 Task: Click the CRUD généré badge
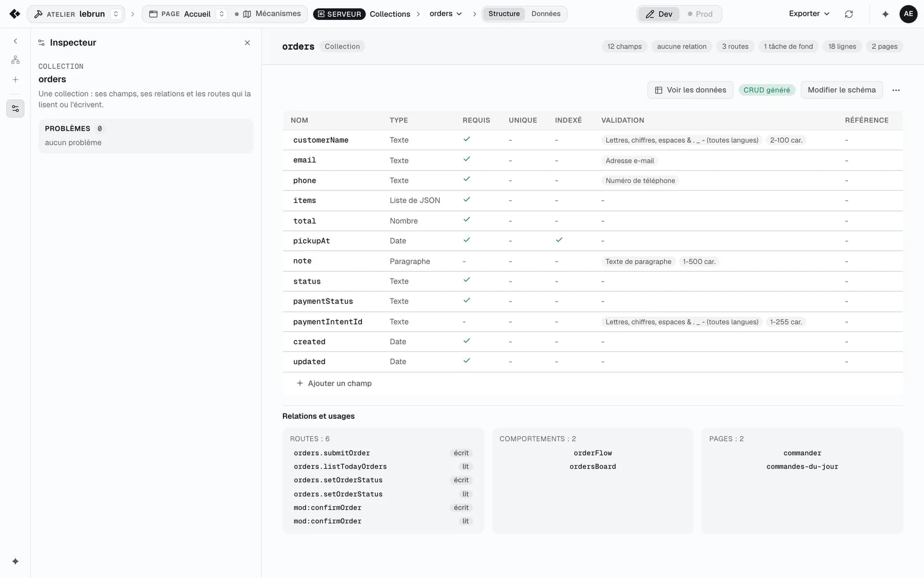(766, 90)
